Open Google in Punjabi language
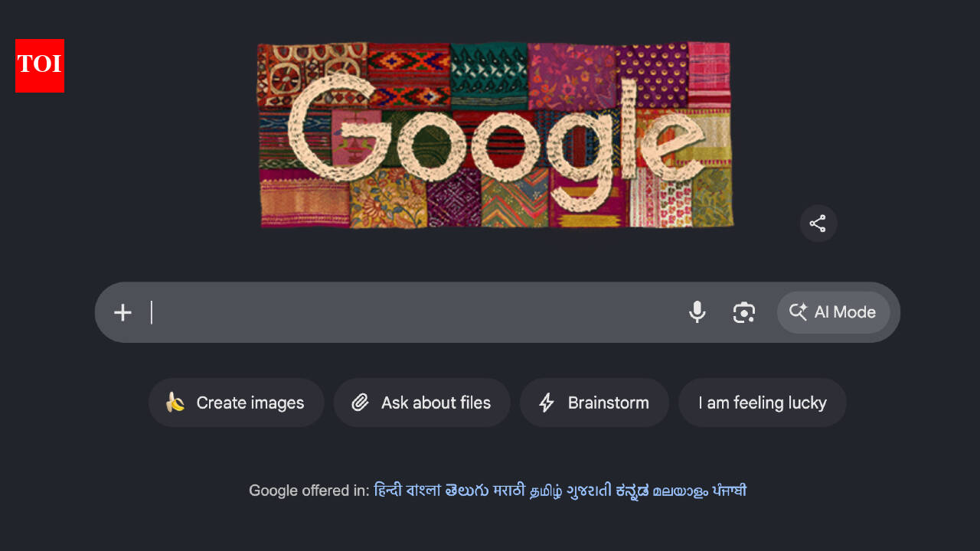Screen dimensions: 980x551 729,491
